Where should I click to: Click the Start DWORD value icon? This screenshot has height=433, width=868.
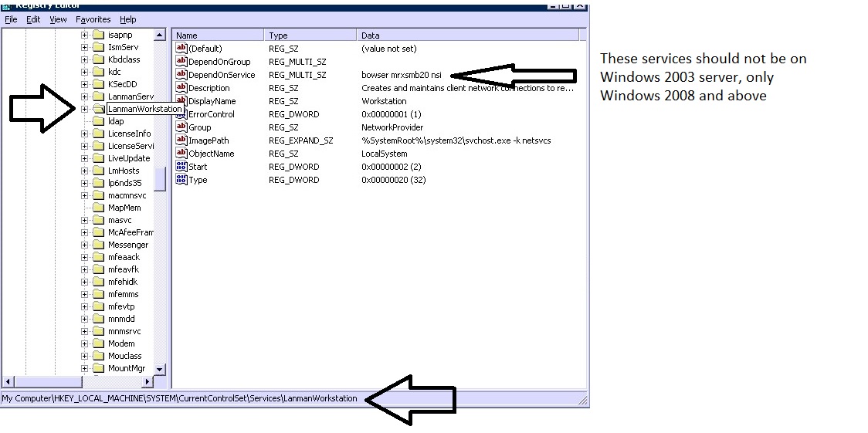point(181,167)
